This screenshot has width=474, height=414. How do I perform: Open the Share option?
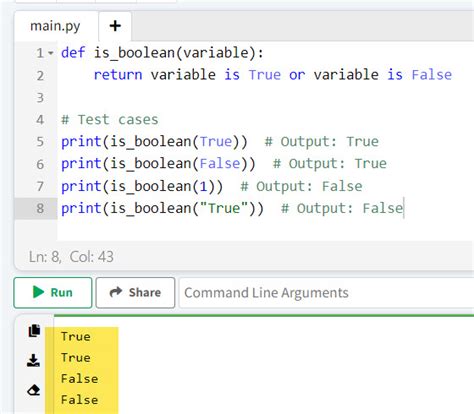135,292
